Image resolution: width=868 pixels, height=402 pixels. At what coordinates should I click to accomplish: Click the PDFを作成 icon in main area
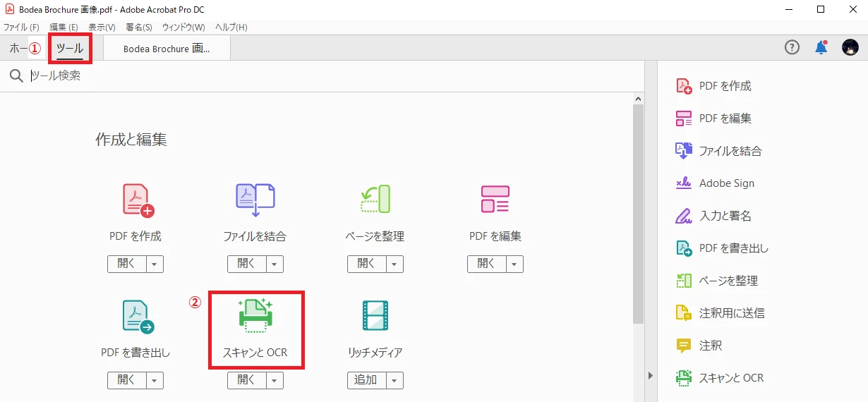coord(138,200)
